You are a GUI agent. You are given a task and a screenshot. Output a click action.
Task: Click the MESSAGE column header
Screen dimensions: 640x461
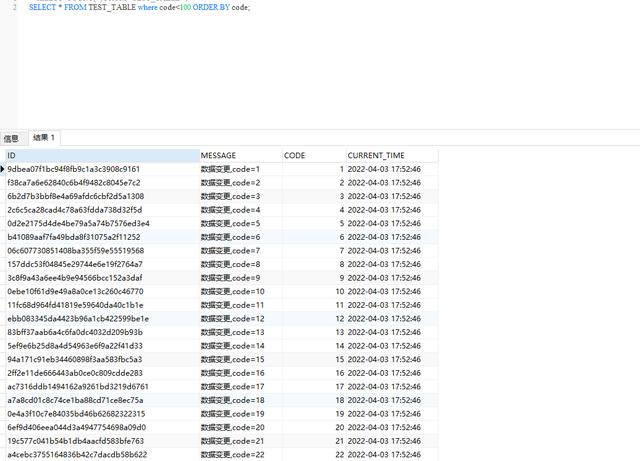click(240, 156)
